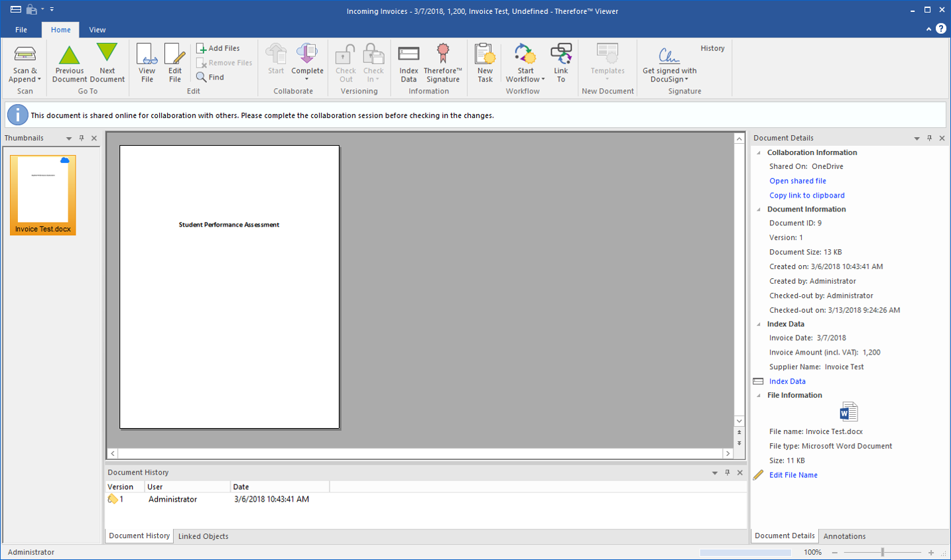Toggle the pin on Document History panel

728,473
